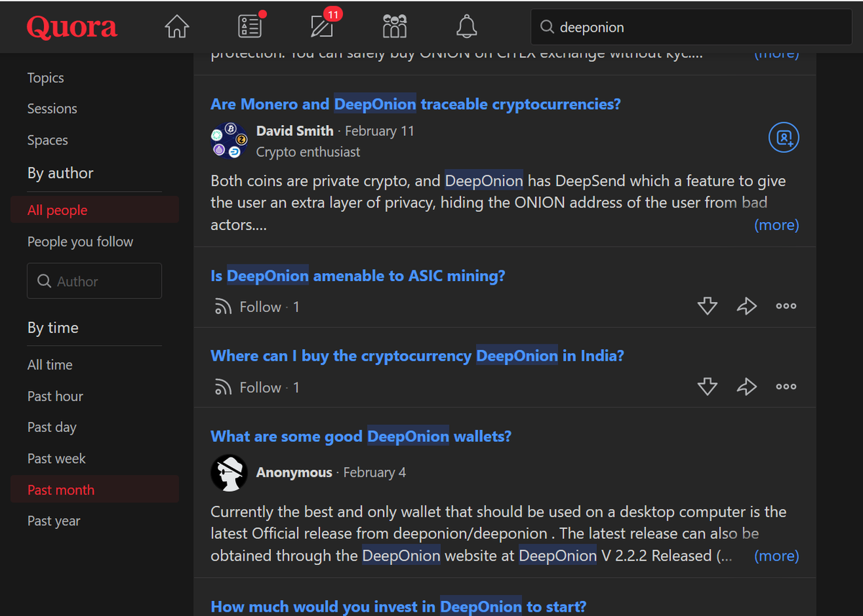
Task: Click the Quora logo
Action: (x=72, y=27)
